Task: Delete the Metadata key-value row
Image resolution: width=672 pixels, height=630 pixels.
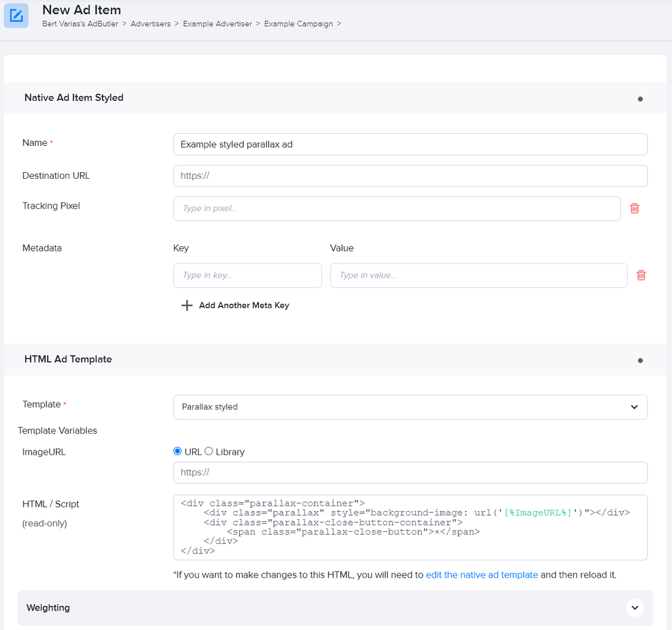Action: (x=640, y=275)
